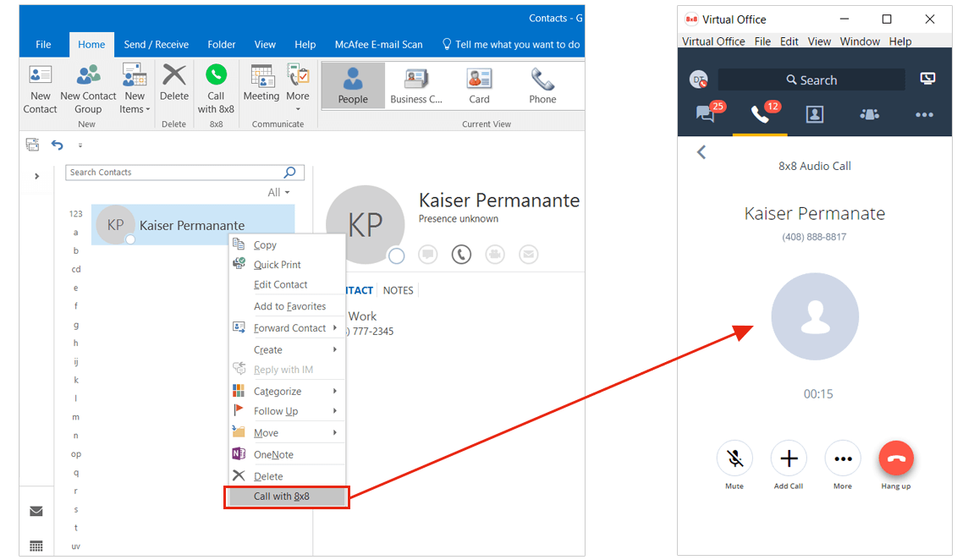Open the View ribbon tab in Outlook
Image resolution: width=968 pixels, height=560 pixels.
point(265,45)
